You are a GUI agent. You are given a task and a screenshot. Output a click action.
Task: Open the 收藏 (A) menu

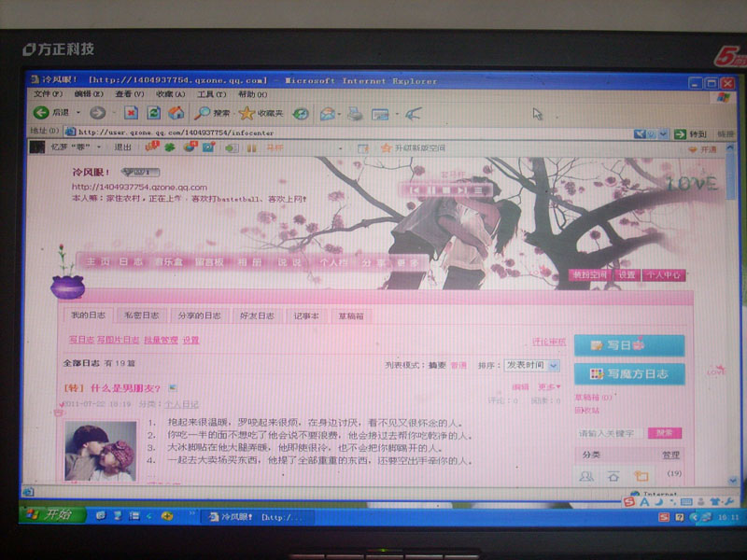pos(171,94)
